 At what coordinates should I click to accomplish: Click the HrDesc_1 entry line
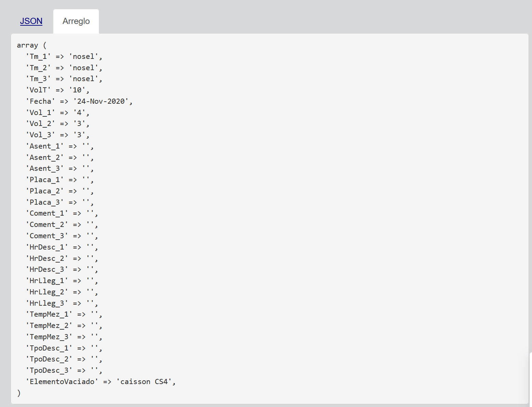click(62, 247)
